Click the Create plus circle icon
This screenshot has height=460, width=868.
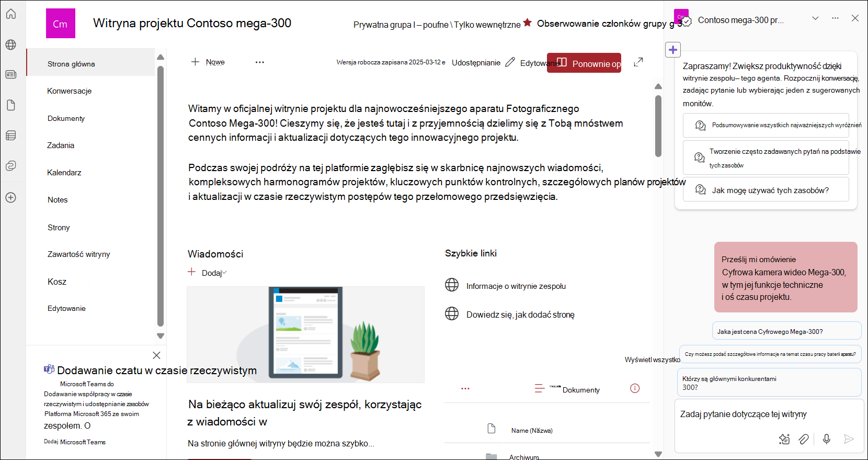click(11, 197)
